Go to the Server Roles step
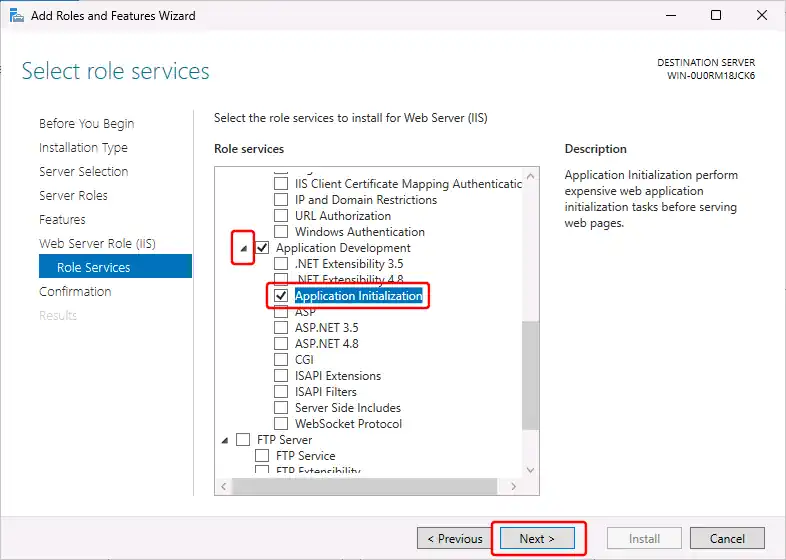 pos(73,196)
